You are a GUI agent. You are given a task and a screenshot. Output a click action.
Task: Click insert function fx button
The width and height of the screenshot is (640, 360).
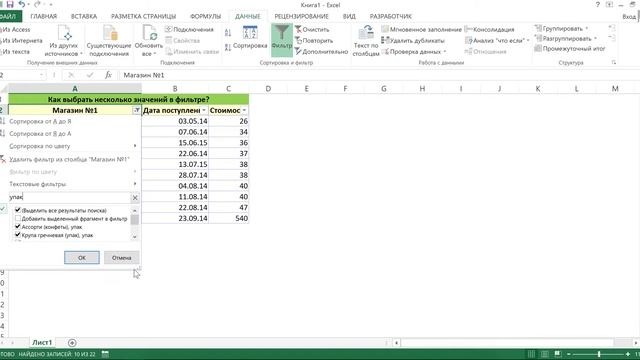108,75
